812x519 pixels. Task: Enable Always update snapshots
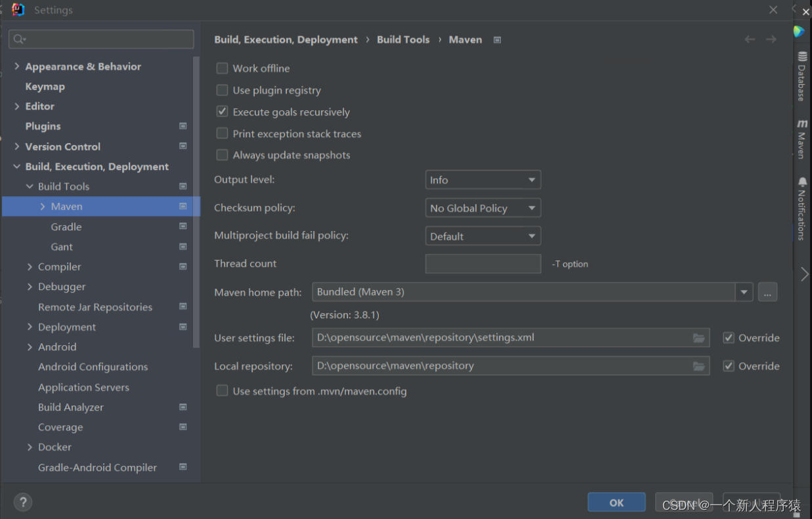pos(223,155)
